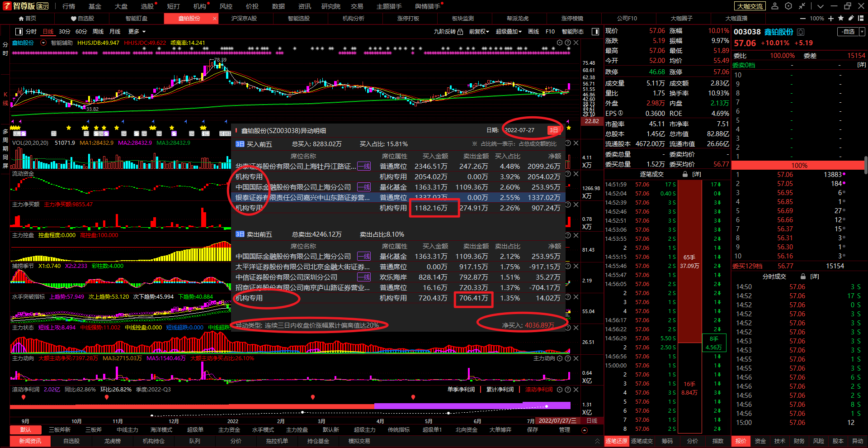868x448 pixels.
Task: Click the bell alert icon beside 鑫铂股份
Action: click(801, 32)
